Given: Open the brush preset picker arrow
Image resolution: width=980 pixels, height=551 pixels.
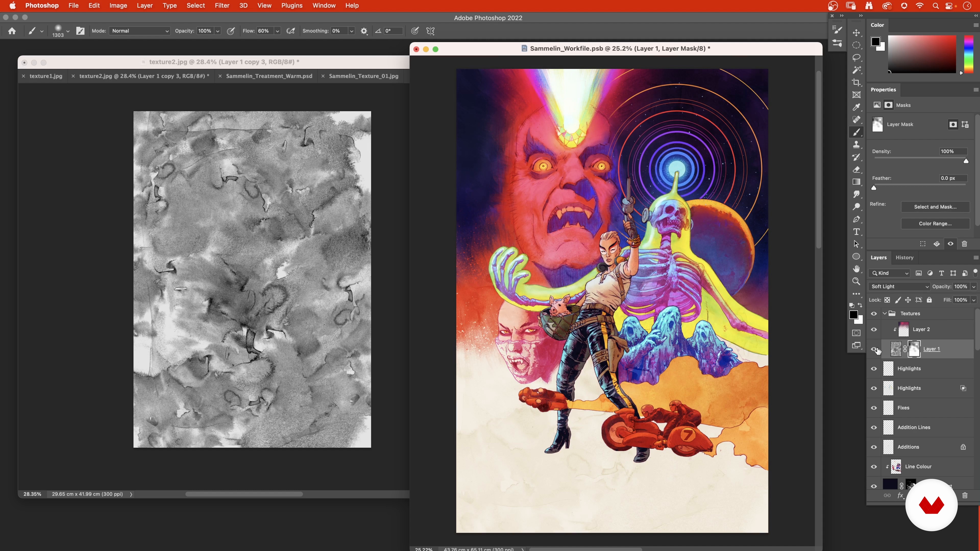Looking at the screenshot, I should point(68,31).
